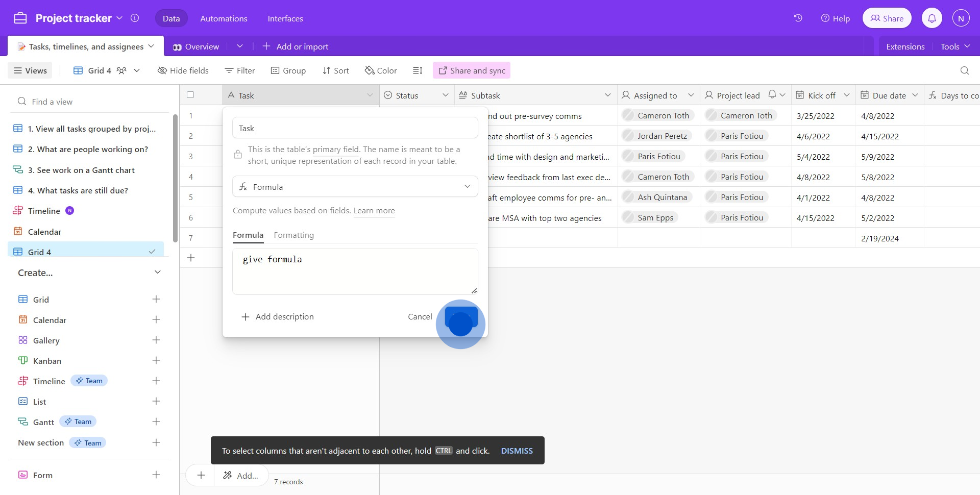Toggle the select all records checkbox
Viewport: 980px width, 495px height.
190,95
